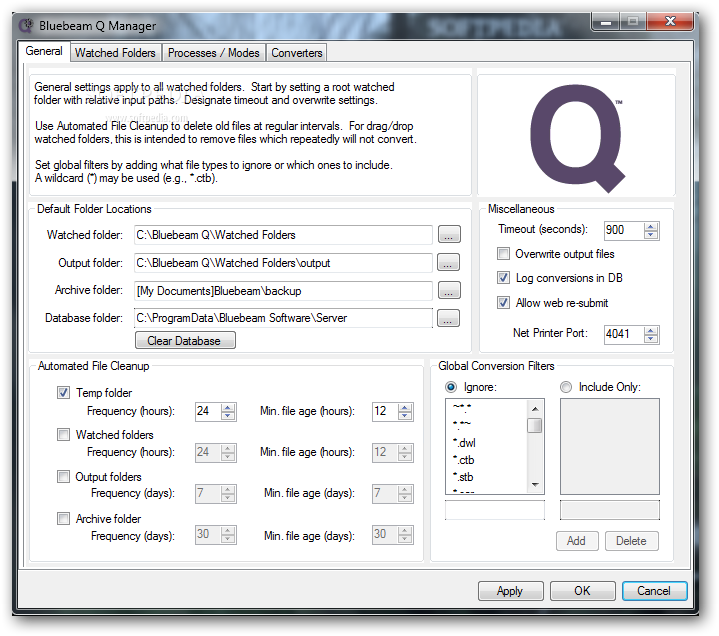The image size is (719, 636).
Task: Click the Include Only list box
Action: [x=610, y=446]
